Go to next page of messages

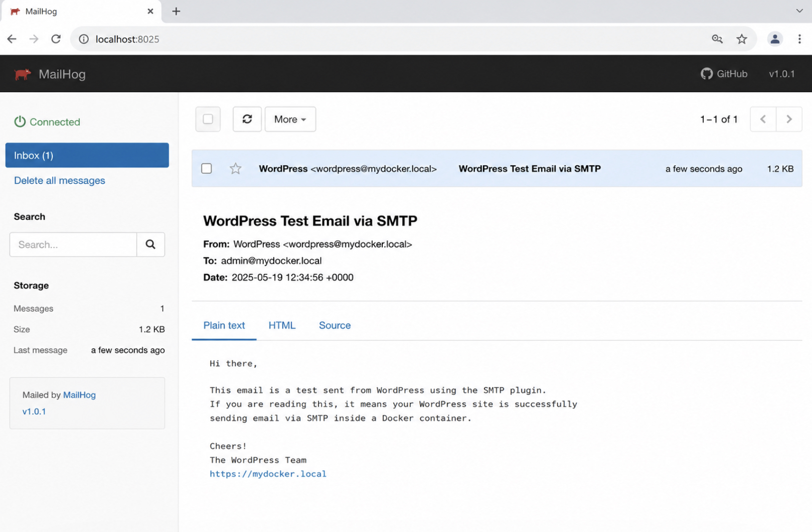point(789,119)
